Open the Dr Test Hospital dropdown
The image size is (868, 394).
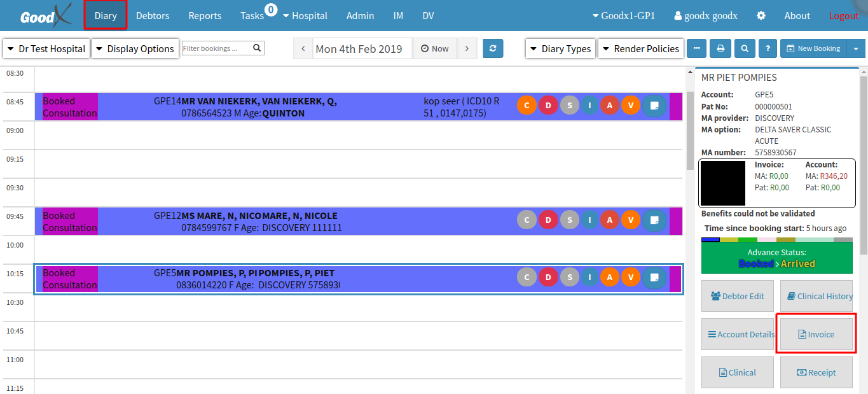46,48
